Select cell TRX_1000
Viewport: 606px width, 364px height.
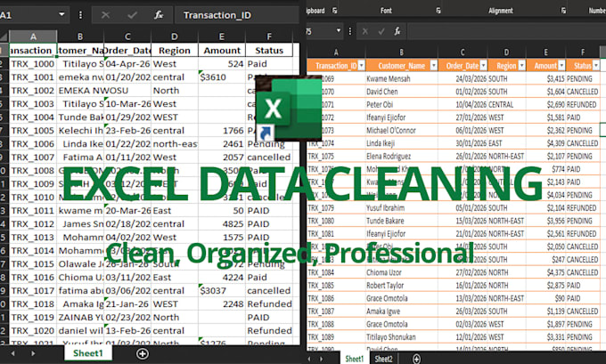[x=33, y=64]
